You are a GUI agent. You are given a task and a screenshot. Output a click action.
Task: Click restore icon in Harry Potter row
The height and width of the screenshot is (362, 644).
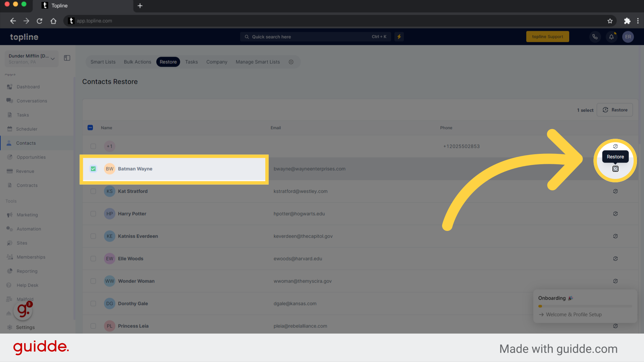[x=615, y=214]
